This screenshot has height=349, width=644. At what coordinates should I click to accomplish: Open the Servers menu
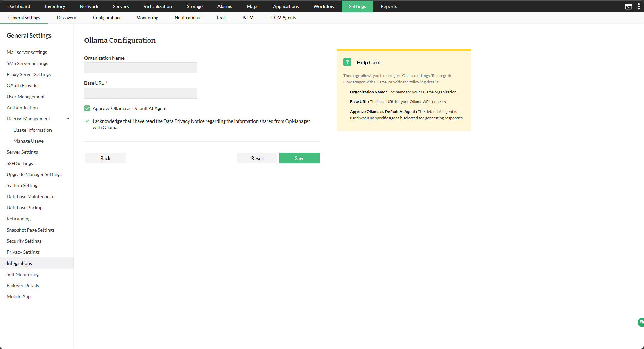click(121, 6)
